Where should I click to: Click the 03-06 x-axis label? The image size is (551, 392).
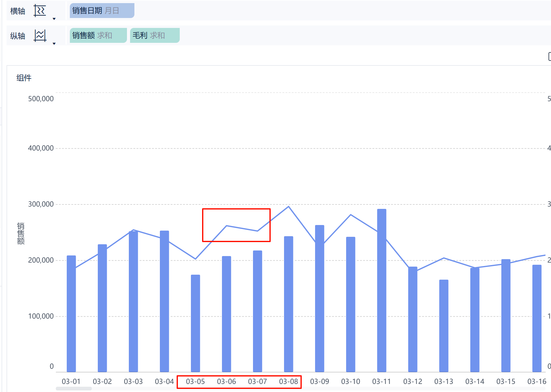click(x=227, y=381)
